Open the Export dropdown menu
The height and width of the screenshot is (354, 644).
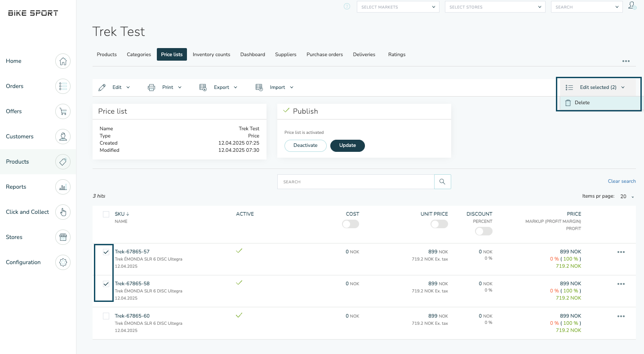tap(218, 88)
